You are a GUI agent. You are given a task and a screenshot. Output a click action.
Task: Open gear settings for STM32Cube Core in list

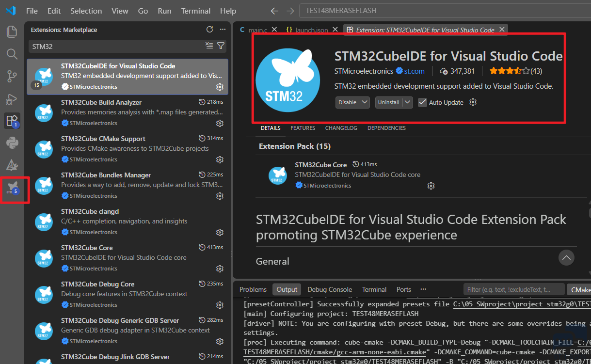[220, 269]
